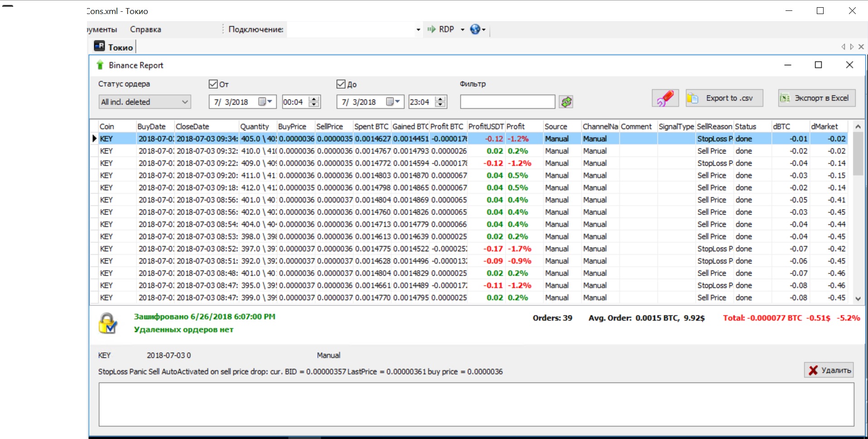Click the Export to .csv button
This screenshot has width=868, height=439.
coord(724,98)
